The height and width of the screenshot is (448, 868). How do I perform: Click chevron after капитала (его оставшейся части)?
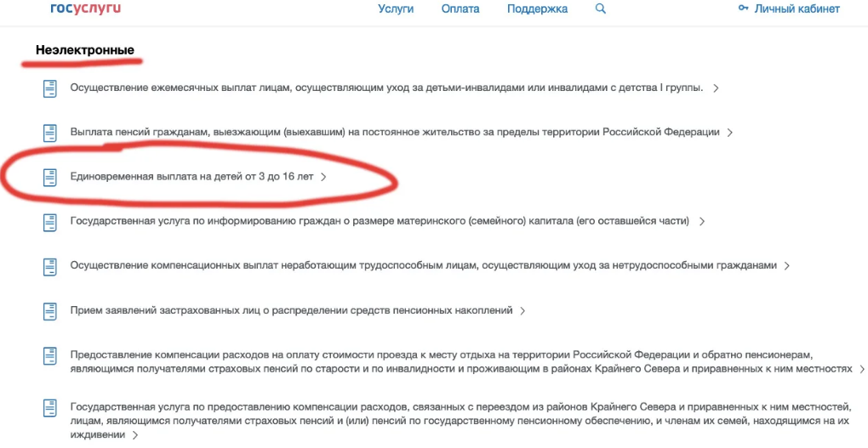[702, 222]
